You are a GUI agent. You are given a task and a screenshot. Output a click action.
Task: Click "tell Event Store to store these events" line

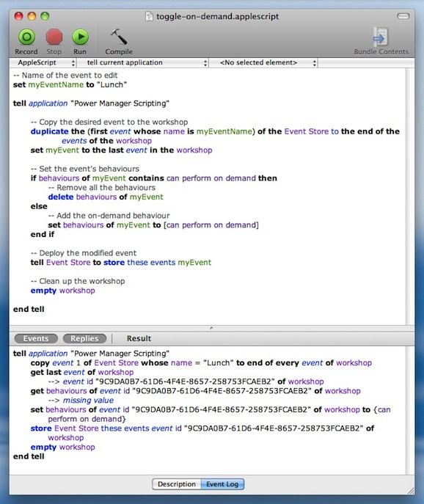click(121, 263)
